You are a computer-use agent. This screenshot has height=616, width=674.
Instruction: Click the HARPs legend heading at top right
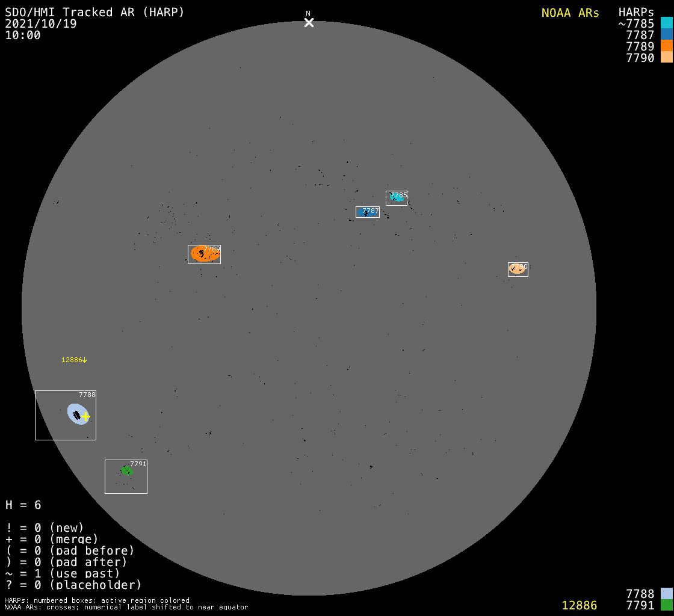pos(636,13)
